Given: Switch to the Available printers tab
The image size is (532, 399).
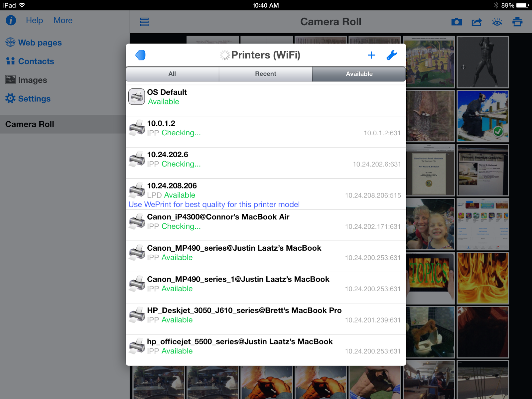Looking at the screenshot, I should pyautogui.click(x=359, y=74).
